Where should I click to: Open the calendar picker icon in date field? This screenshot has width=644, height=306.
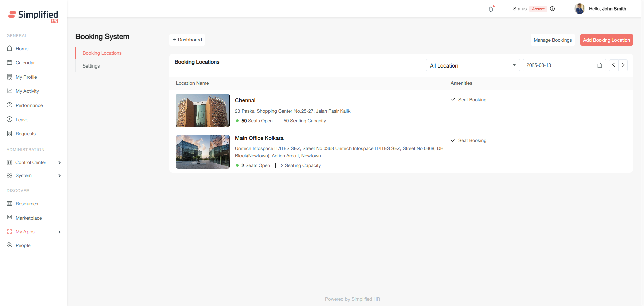pyautogui.click(x=600, y=65)
